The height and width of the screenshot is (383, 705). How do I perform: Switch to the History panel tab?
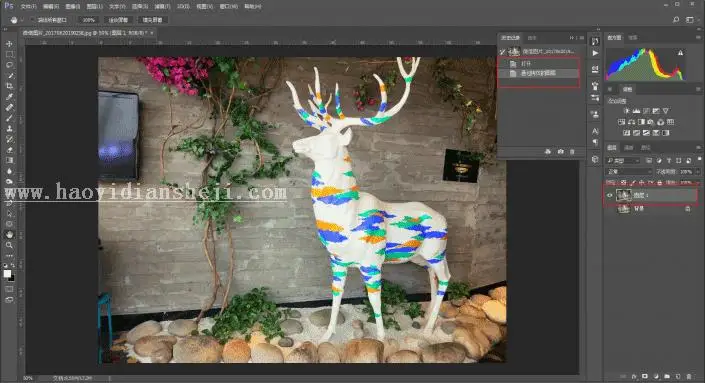pyautogui.click(x=510, y=38)
